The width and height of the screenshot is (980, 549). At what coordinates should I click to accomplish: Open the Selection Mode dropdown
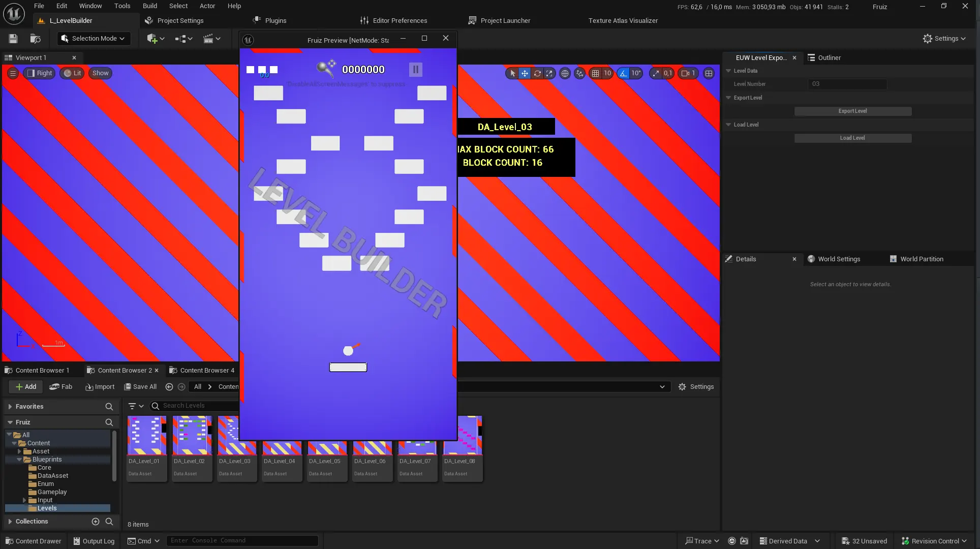(x=94, y=39)
